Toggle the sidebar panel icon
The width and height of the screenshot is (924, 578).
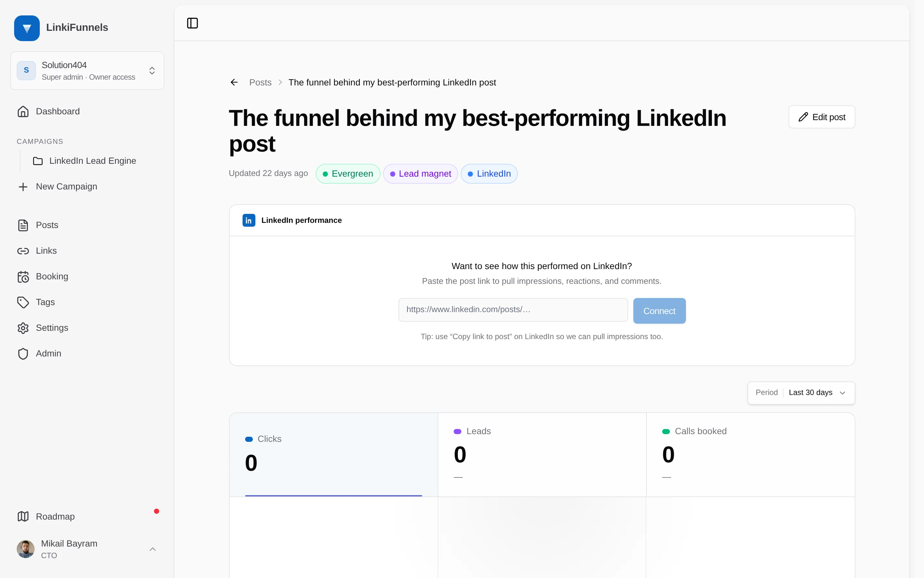[193, 23]
